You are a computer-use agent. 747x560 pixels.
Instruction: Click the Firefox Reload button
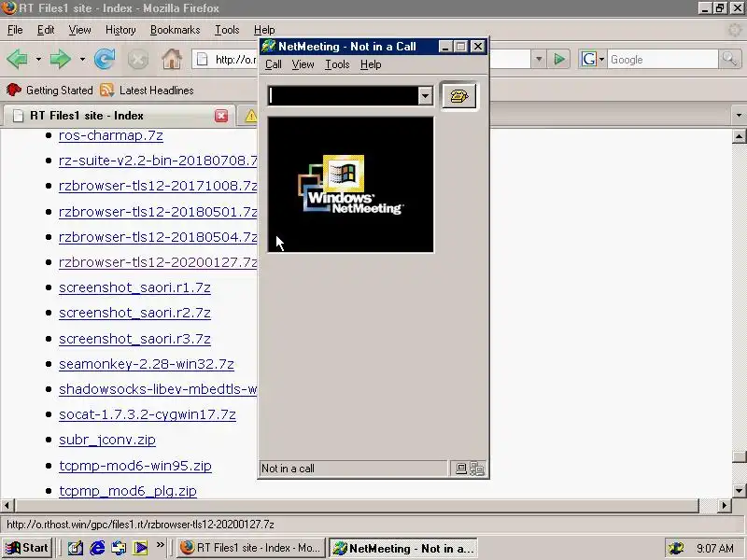click(105, 60)
